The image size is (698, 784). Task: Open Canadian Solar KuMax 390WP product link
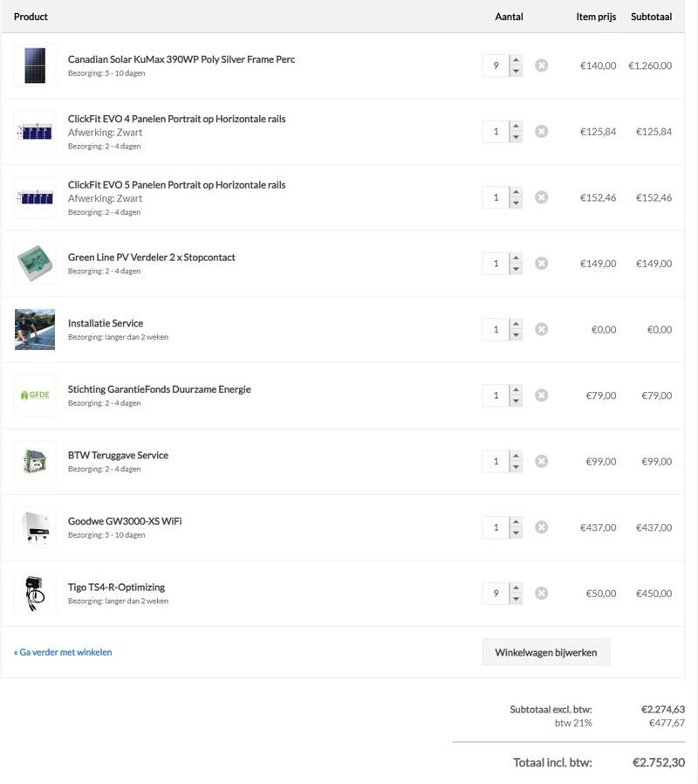(181, 59)
